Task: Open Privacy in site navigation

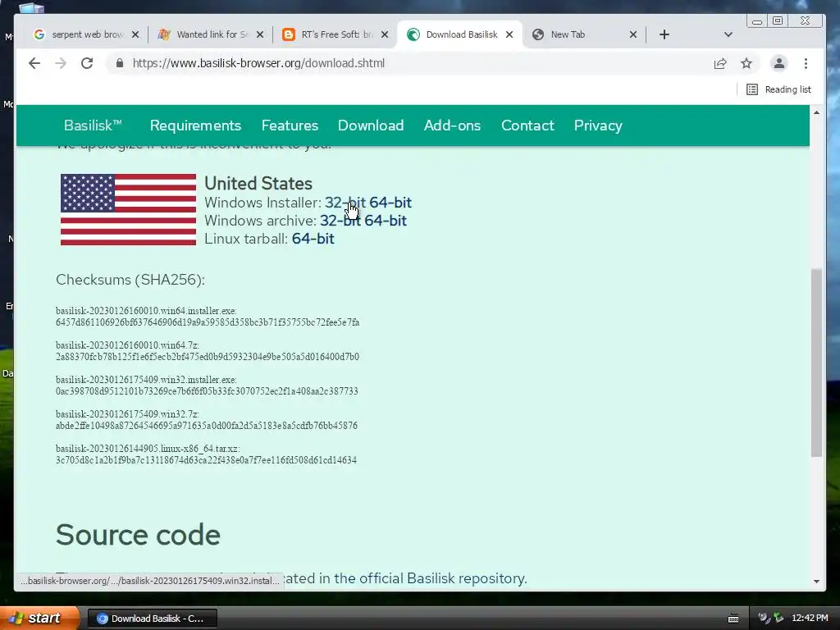Action: 598,126
